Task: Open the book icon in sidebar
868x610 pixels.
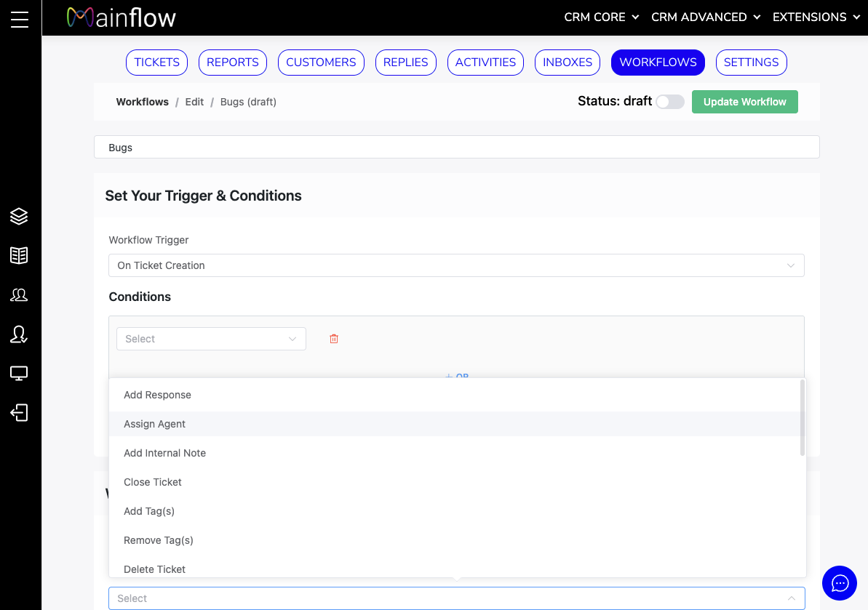Action: coord(19,255)
